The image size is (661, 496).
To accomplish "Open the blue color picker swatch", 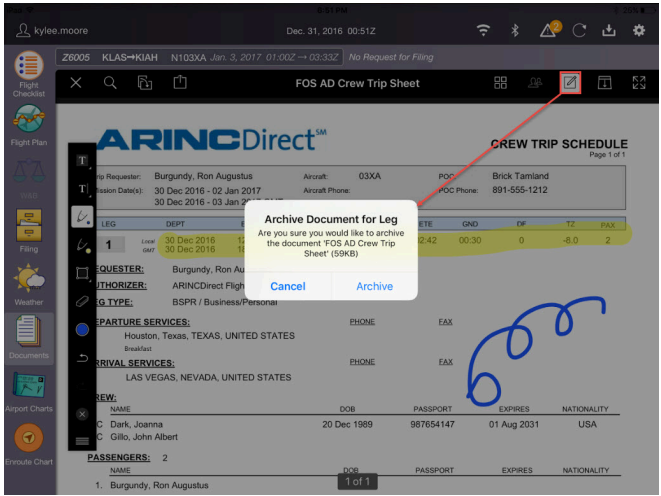I will pos(82,330).
